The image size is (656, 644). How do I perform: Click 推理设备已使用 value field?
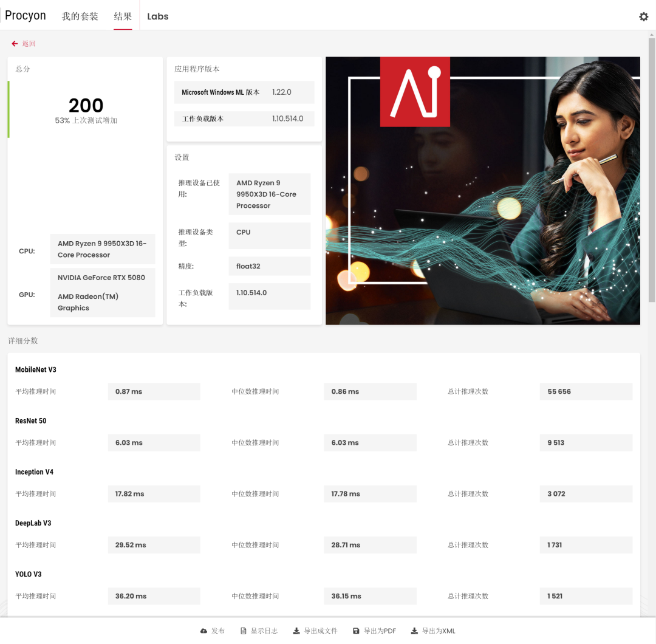pos(270,194)
